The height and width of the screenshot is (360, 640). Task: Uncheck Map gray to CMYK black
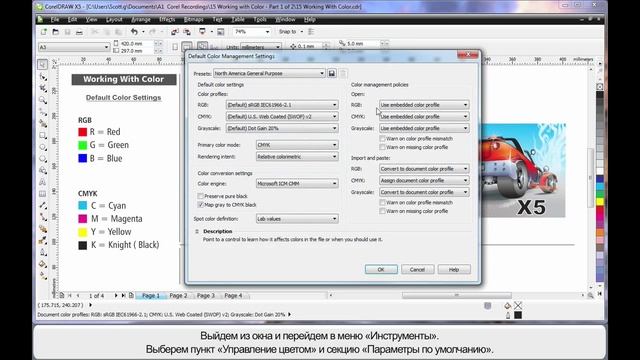tap(200, 205)
